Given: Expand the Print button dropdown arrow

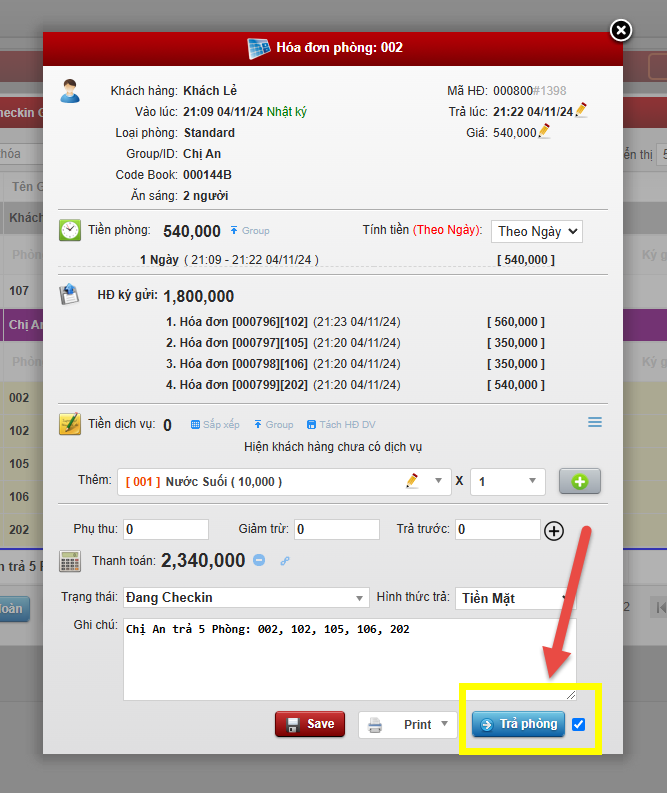Looking at the screenshot, I should (x=442, y=725).
